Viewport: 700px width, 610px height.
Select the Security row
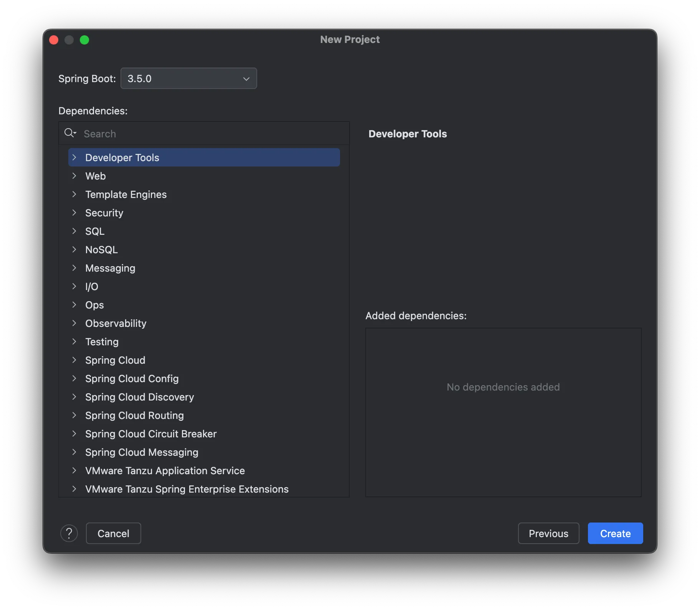[x=204, y=213]
